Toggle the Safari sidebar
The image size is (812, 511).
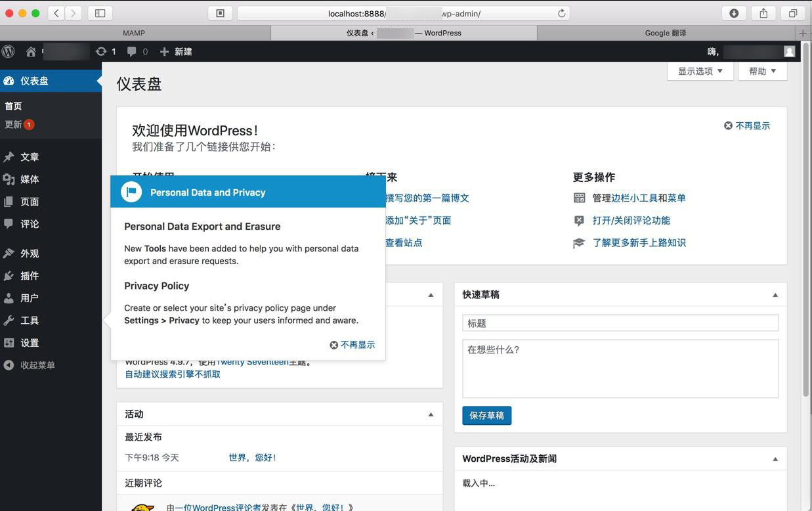100,13
